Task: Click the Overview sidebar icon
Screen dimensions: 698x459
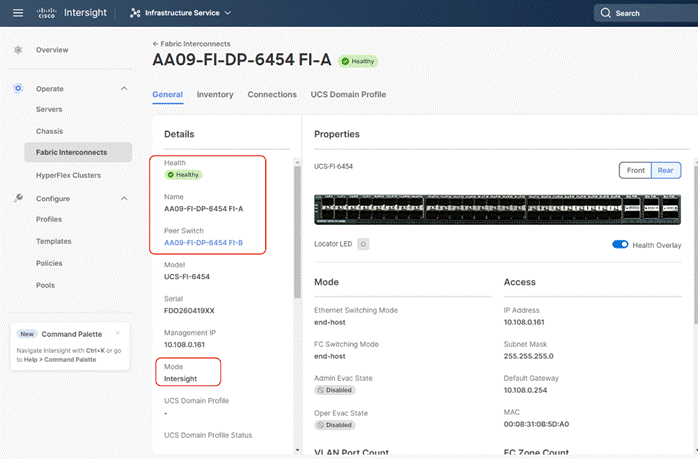Action: 18,50
